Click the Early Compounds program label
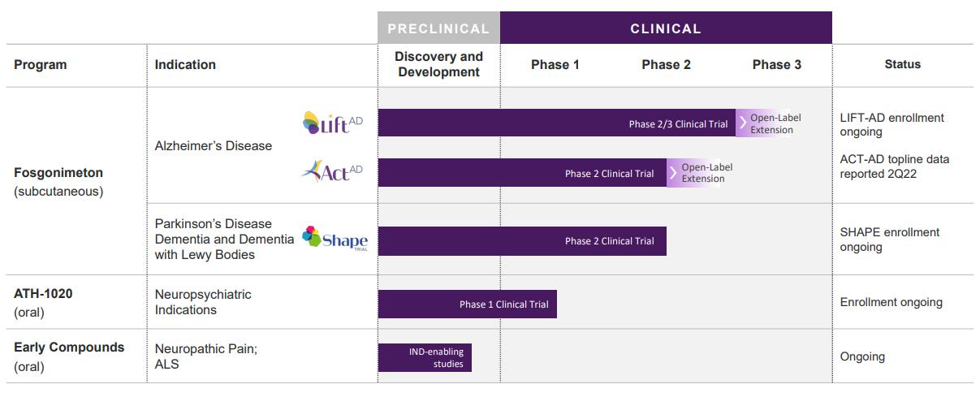This screenshot has height=393, width=980. click(69, 348)
